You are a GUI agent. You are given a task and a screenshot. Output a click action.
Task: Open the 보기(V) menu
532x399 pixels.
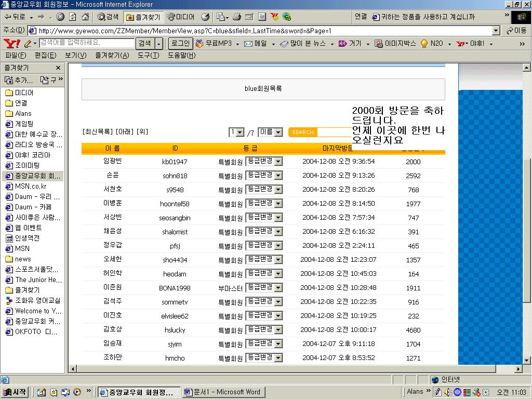75,56
